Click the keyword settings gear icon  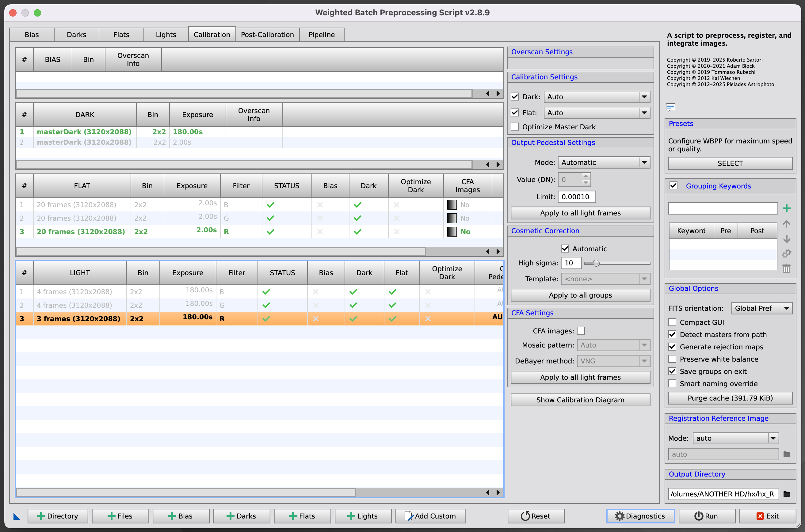(x=786, y=253)
